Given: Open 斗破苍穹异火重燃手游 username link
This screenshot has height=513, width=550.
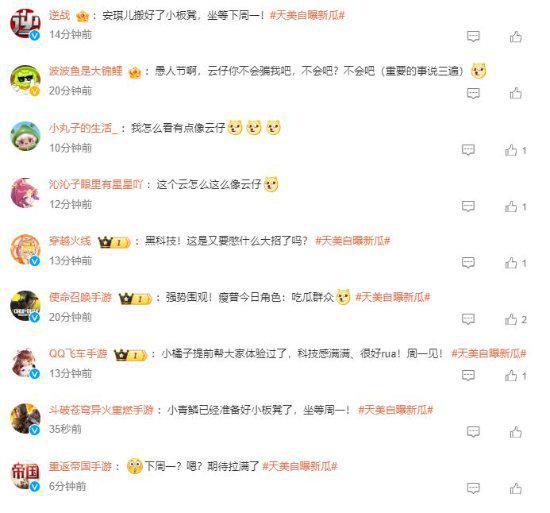Looking at the screenshot, I should point(101,410).
